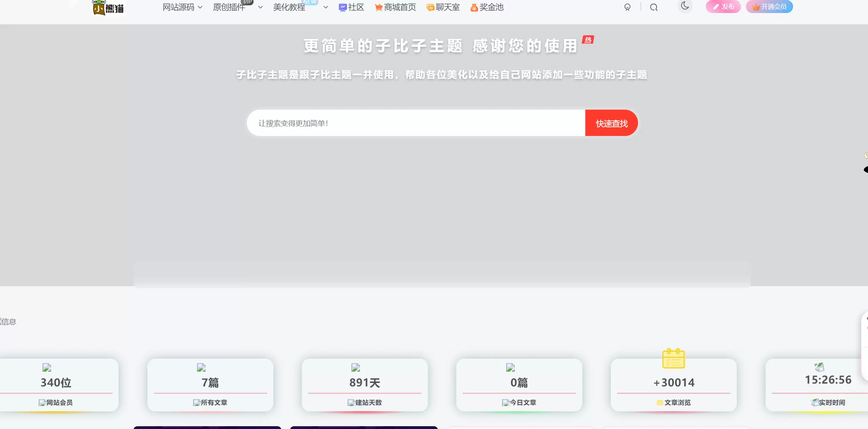Viewport: 868px width, 429px height.
Task: Click the icon above 340位
Action: click(x=47, y=368)
